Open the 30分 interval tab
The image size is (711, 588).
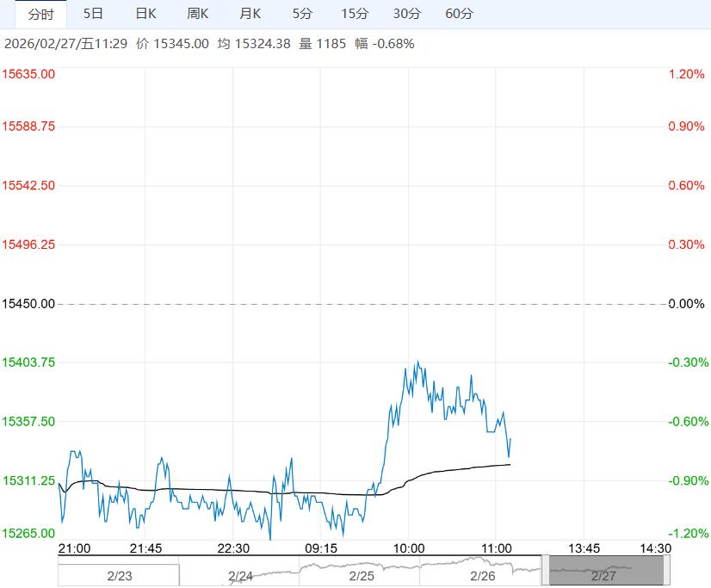point(407,14)
